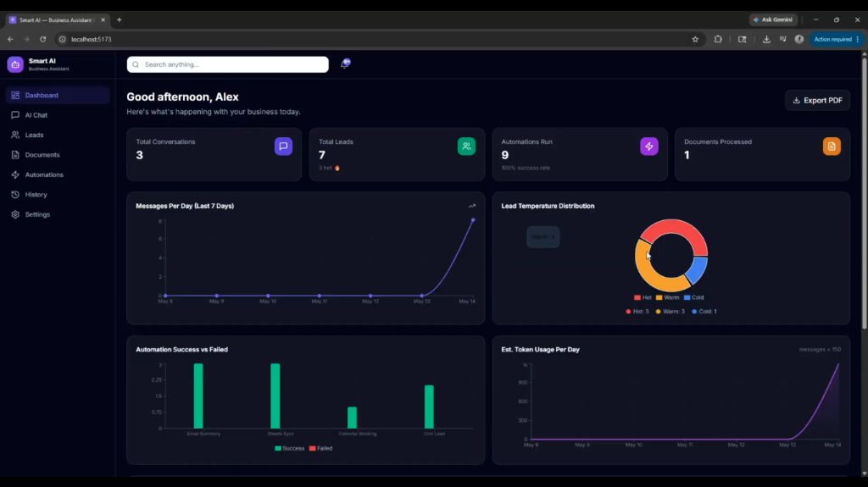Click the trend icon on Messages chart
The width and height of the screenshot is (868, 487).
[472, 206]
